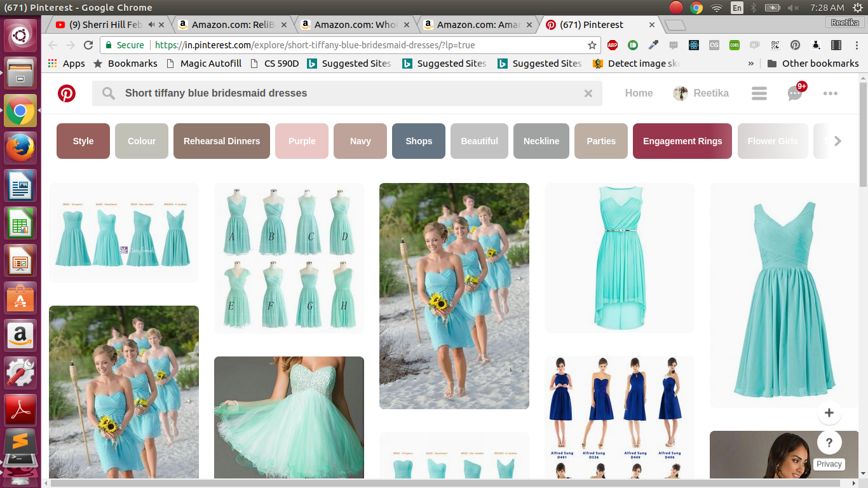Open Ubuntu Software Center from dock
This screenshot has height=488, width=868.
click(x=20, y=297)
